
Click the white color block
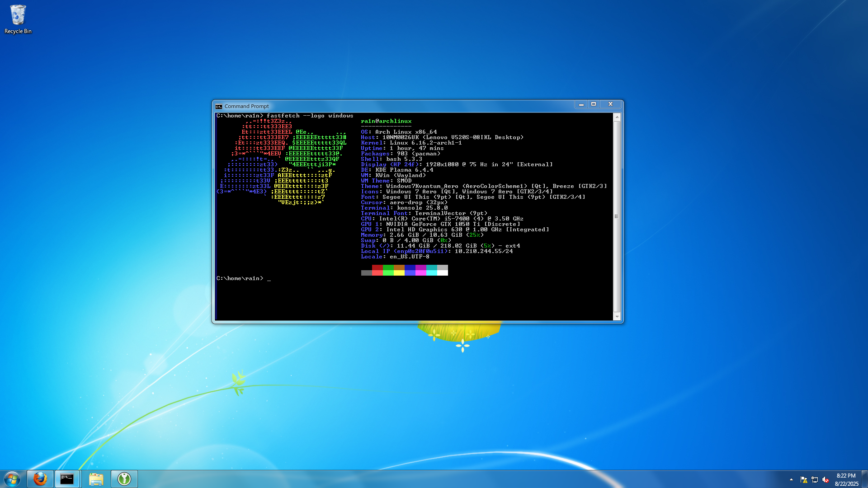click(x=443, y=273)
